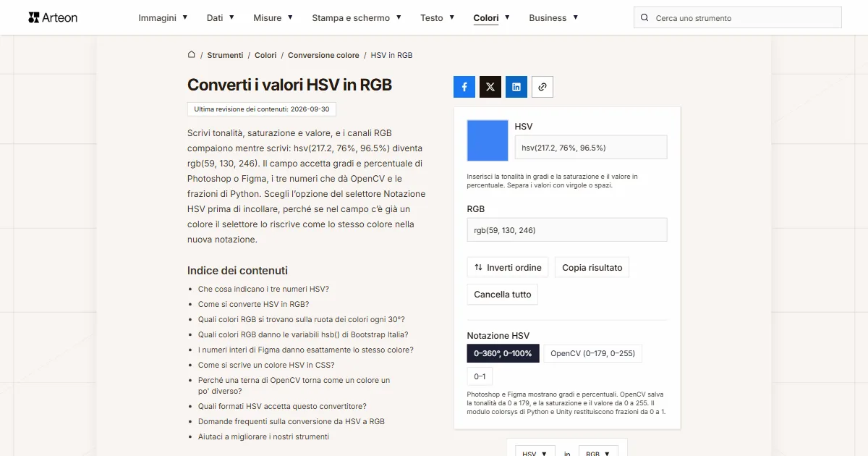Click the Arteon logo

click(53, 17)
